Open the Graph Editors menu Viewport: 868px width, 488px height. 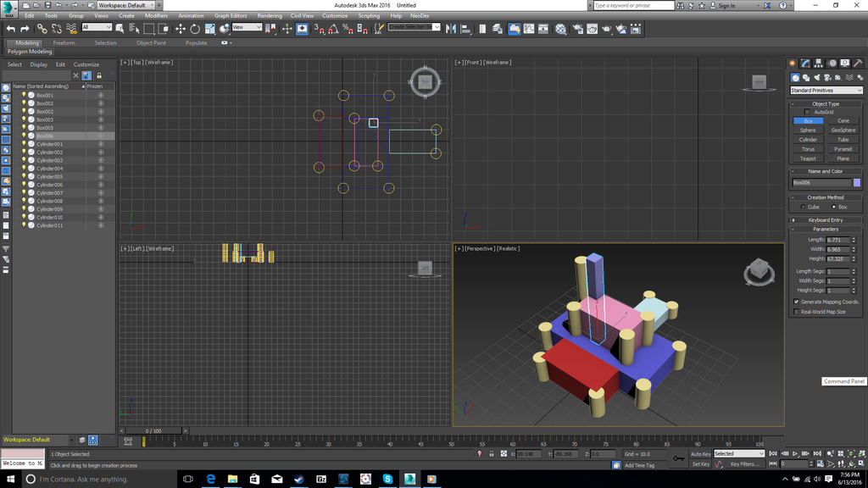coord(231,15)
